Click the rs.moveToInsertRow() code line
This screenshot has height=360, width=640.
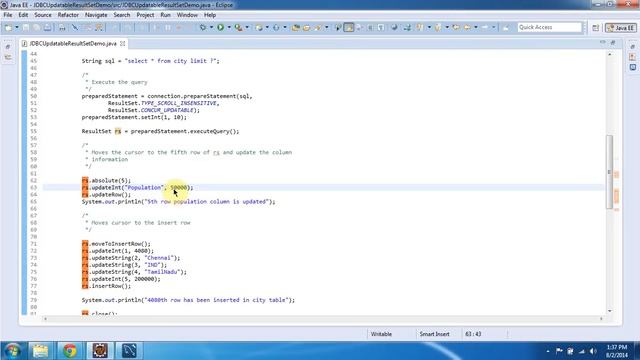116,244
